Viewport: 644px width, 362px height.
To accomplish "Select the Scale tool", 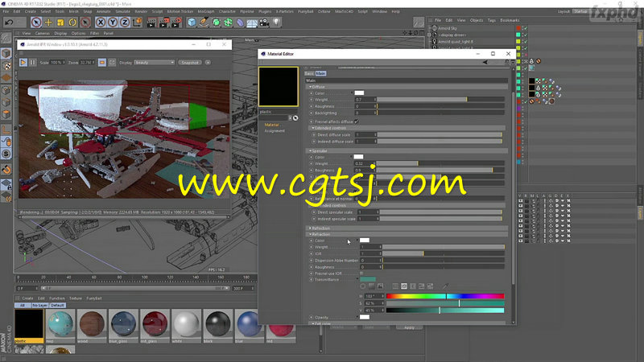I will click(60, 23).
